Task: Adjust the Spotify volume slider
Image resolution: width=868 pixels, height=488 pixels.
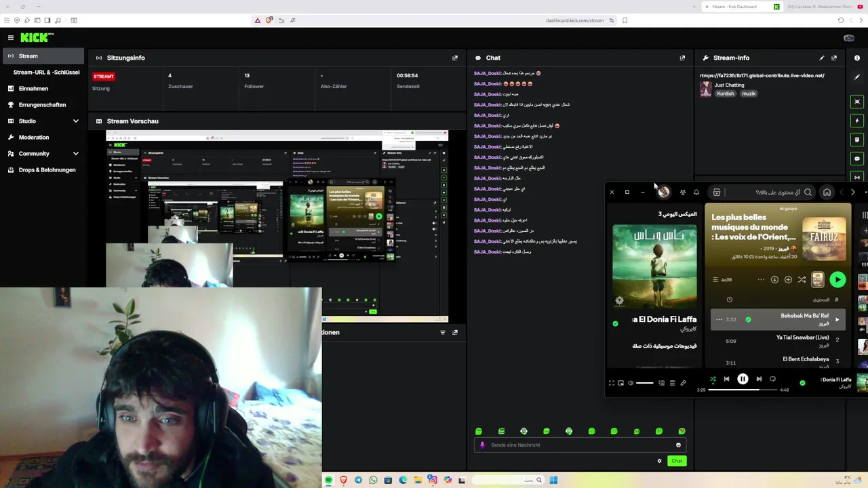Action: (645, 383)
